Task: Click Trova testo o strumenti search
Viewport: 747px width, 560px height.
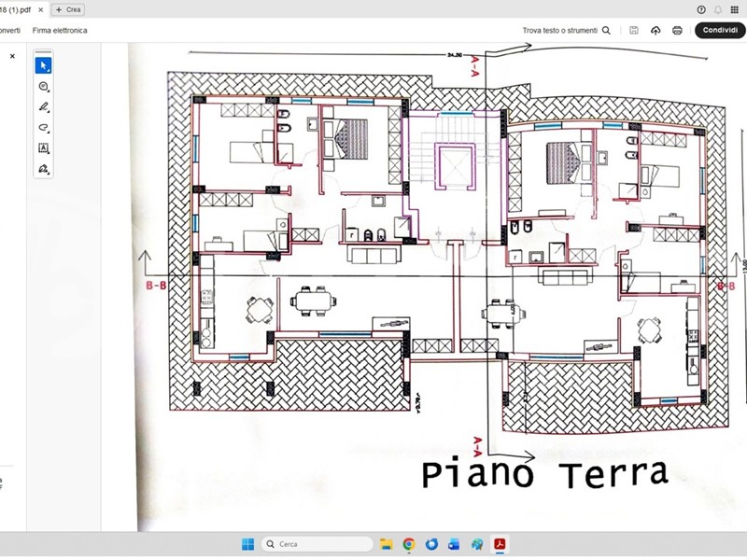Action: (566, 30)
